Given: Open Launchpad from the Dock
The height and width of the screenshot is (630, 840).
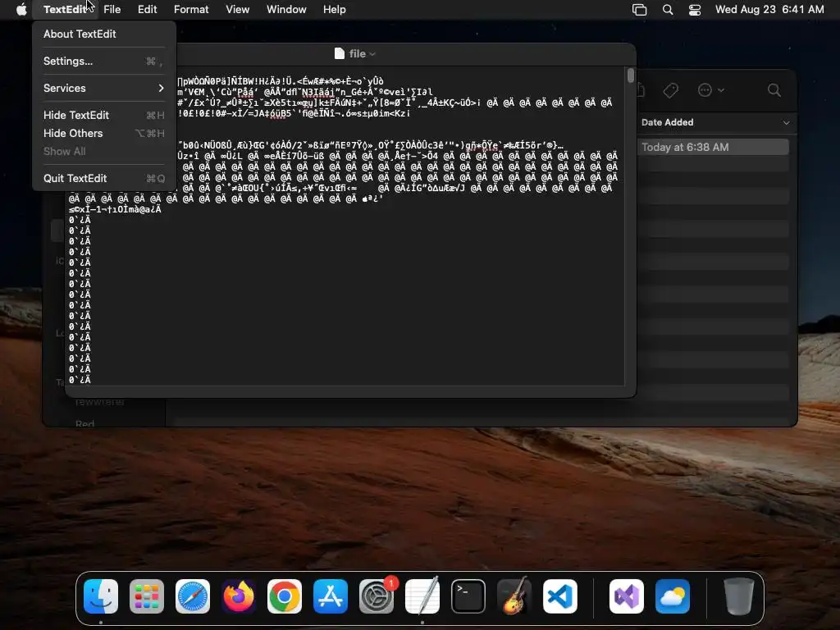Looking at the screenshot, I should click(x=147, y=596).
